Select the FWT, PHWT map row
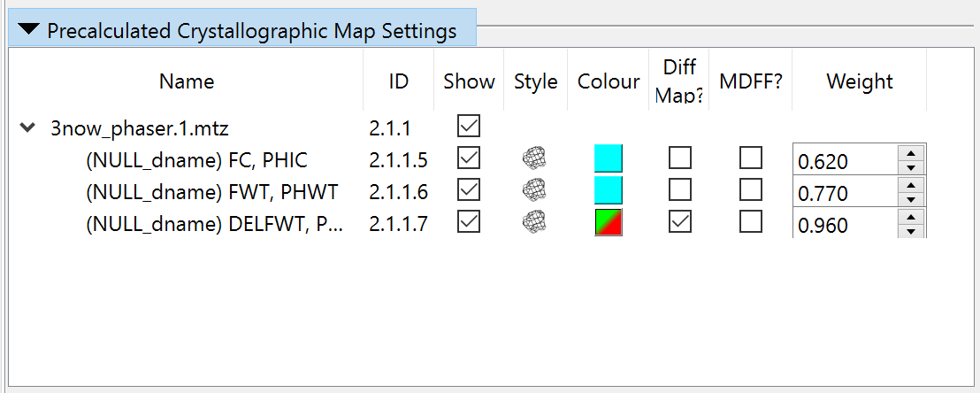 pos(211,192)
